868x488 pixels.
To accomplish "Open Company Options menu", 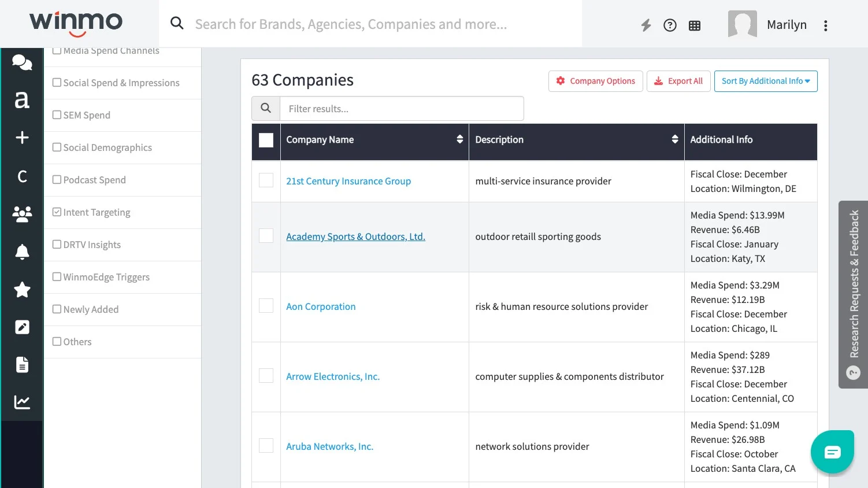I will point(595,81).
